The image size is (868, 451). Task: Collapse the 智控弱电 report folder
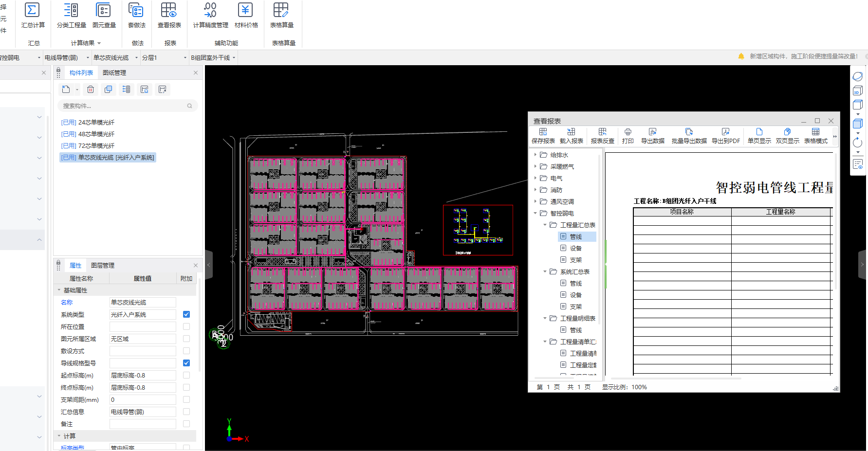click(536, 213)
